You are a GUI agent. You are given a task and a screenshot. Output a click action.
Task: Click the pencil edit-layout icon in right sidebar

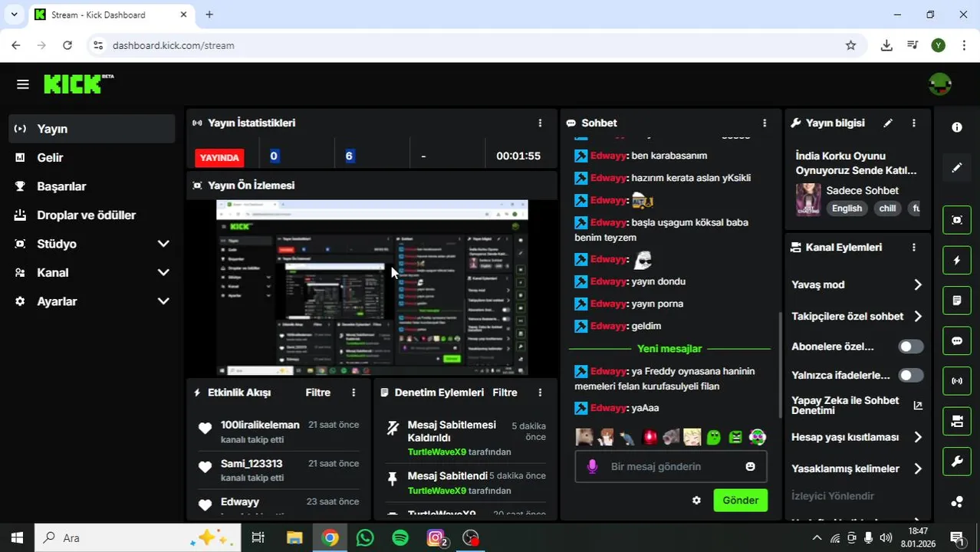pyautogui.click(x=957, y=167)
